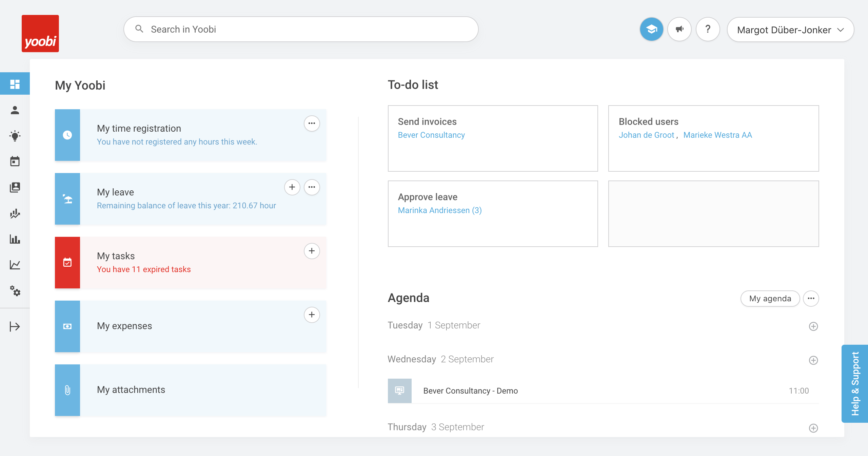This screenshot has height=456, width=868.
Task: Open Marinka Andriessen (3) leave approvals
Action: (x=440, y=210)
